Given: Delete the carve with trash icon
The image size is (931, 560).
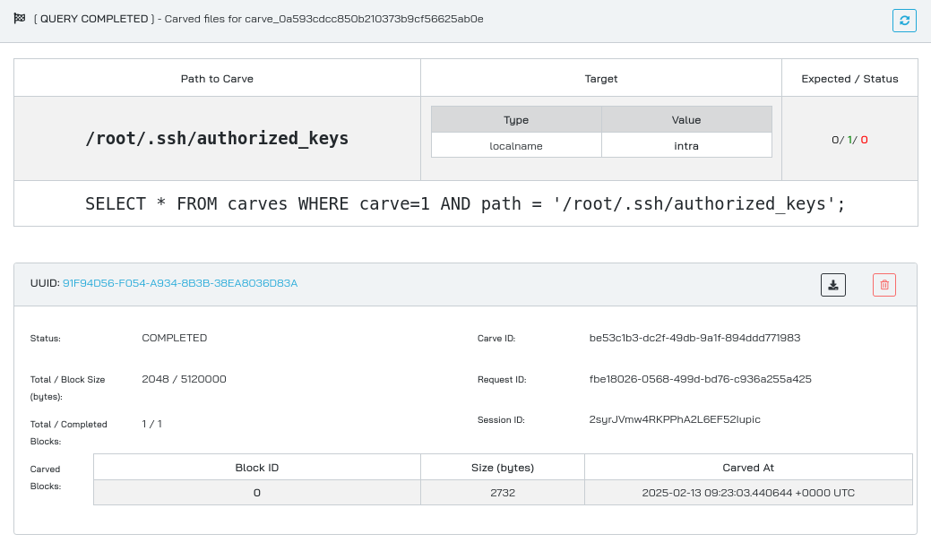Looking at the screenshot, I should coord(884,285).
